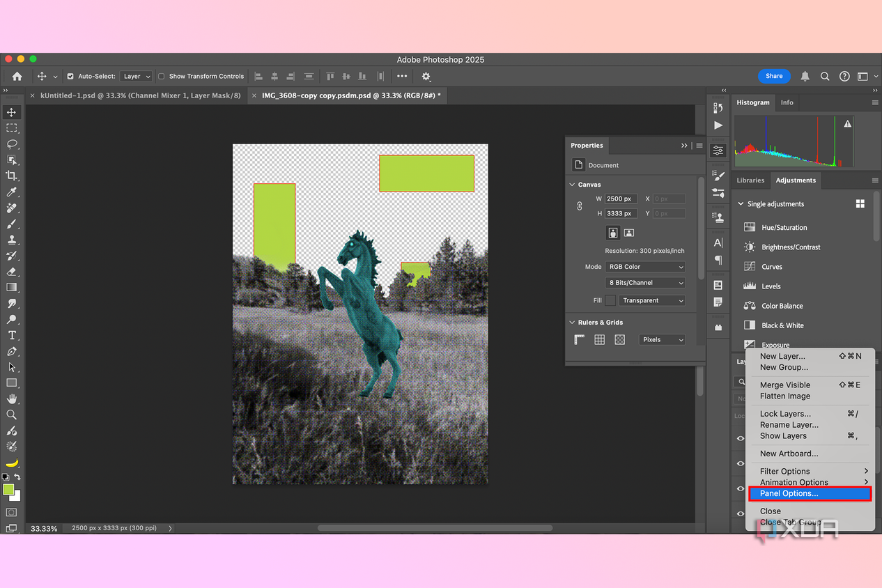Open the Transparent fill dropdown

pos(652,300)
